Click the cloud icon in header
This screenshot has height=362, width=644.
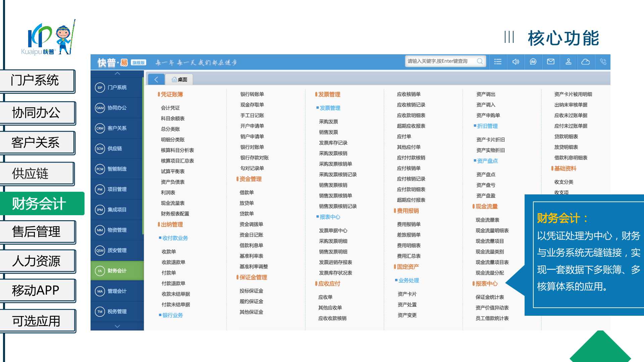click(x=586, y=62)
